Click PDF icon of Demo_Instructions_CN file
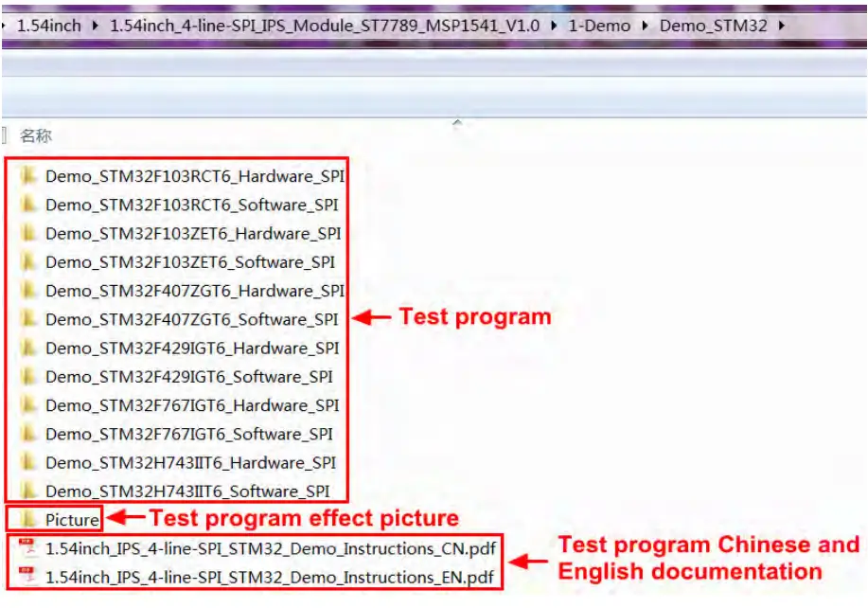This screenshot has height=608, width=868. tap(27, 547)
